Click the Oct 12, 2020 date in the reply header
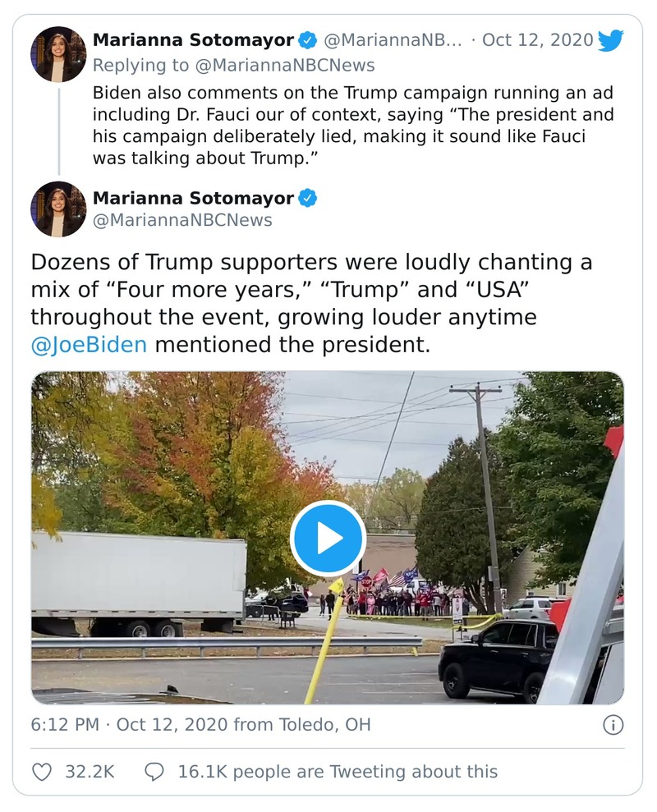The width and height of the screenshot is (657, 812). 537,40
